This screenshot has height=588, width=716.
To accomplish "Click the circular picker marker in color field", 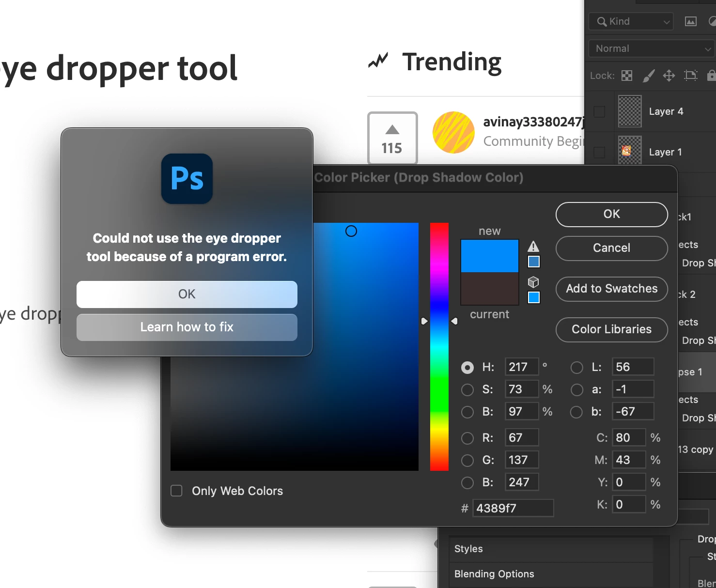I will click(x=351, y=231).
